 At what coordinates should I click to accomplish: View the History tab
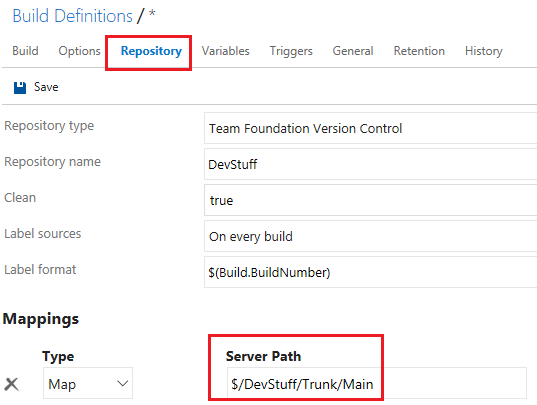(x=484, y=51)
